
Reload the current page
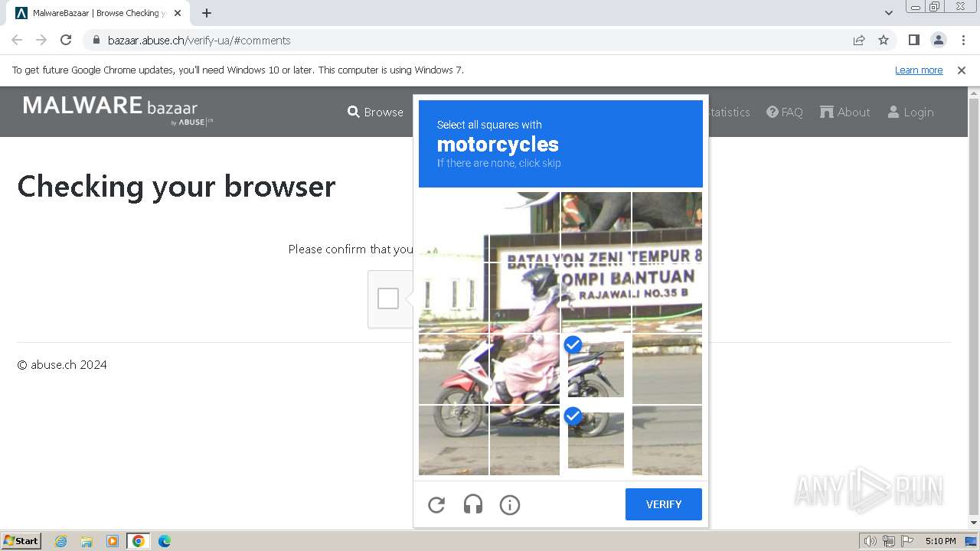coord(66,40)
